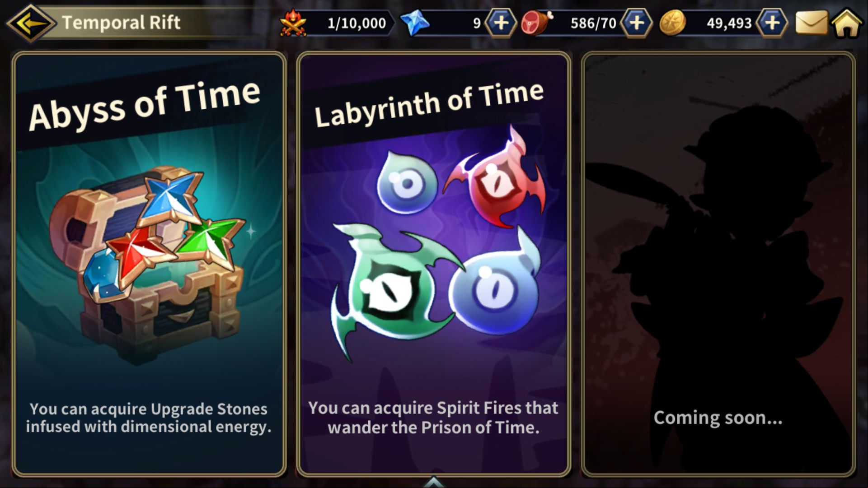Open the Abyss of Time card
This screenshot has width=868, height=488.
point(149,264)
